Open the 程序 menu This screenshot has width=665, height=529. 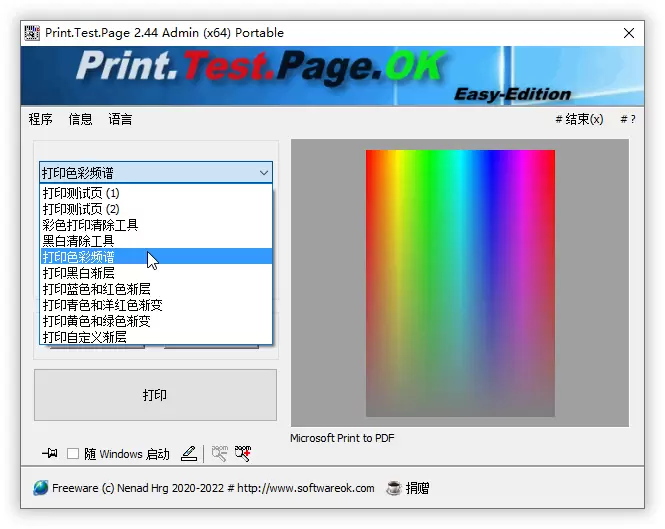pos(41,119)
